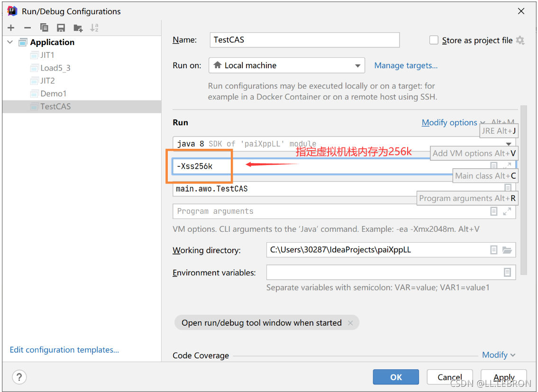Click the Name text field
The width and height of the screenshot is (538, 392).
[x=305, y=40]
